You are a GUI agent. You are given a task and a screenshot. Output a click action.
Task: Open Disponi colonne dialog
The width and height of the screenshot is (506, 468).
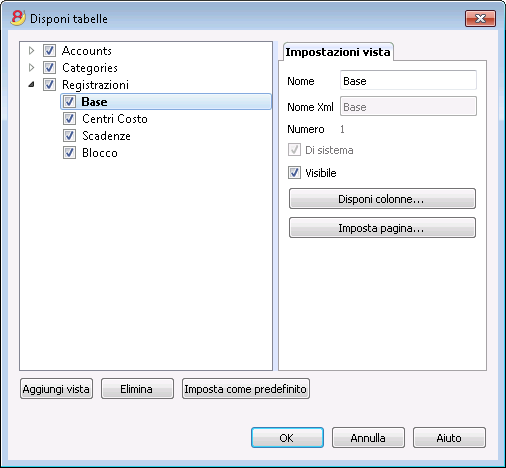coord(382,199)
